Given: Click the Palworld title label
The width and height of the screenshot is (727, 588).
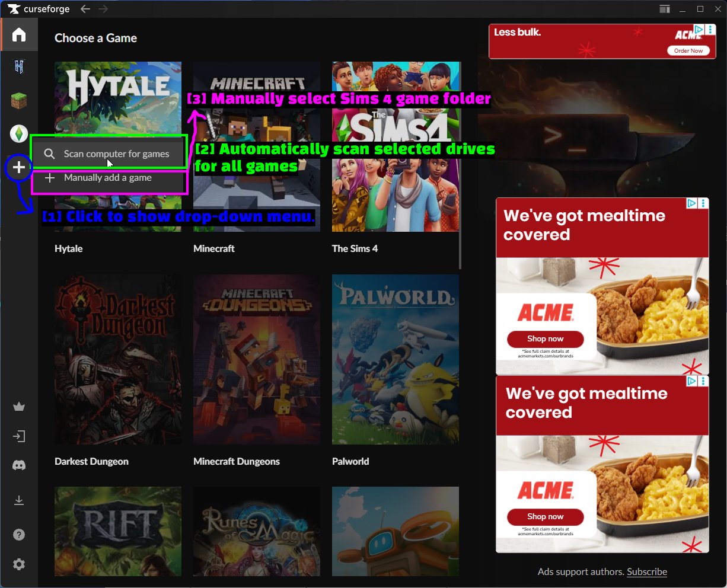Looking at the screenshot, I should (350, 462).
